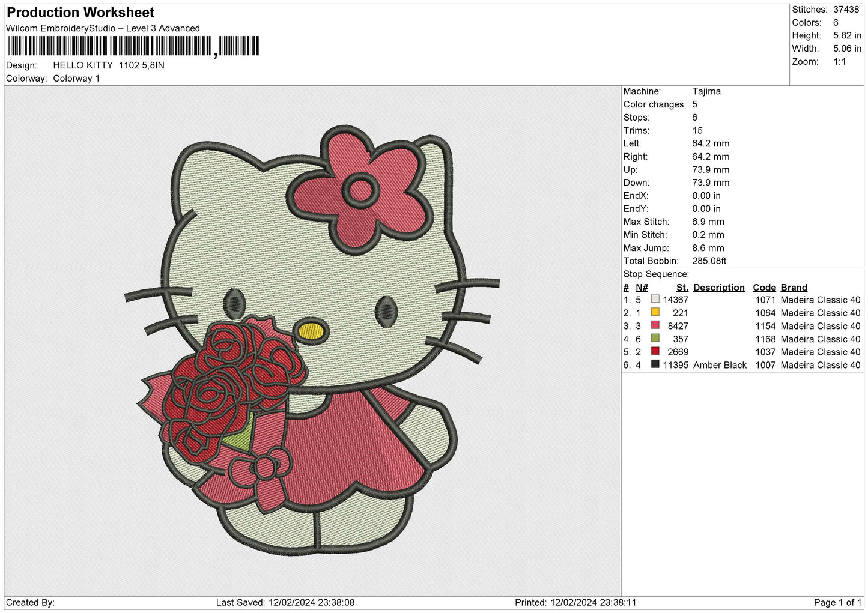Click the Height value 5.82 in
868x613 pixels.
847,36
